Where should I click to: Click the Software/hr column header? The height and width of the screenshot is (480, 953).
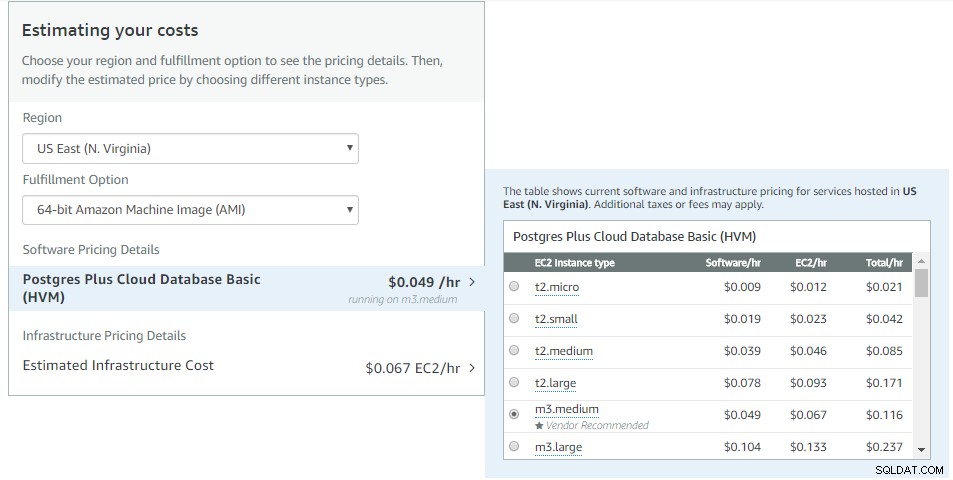[733, 263]
